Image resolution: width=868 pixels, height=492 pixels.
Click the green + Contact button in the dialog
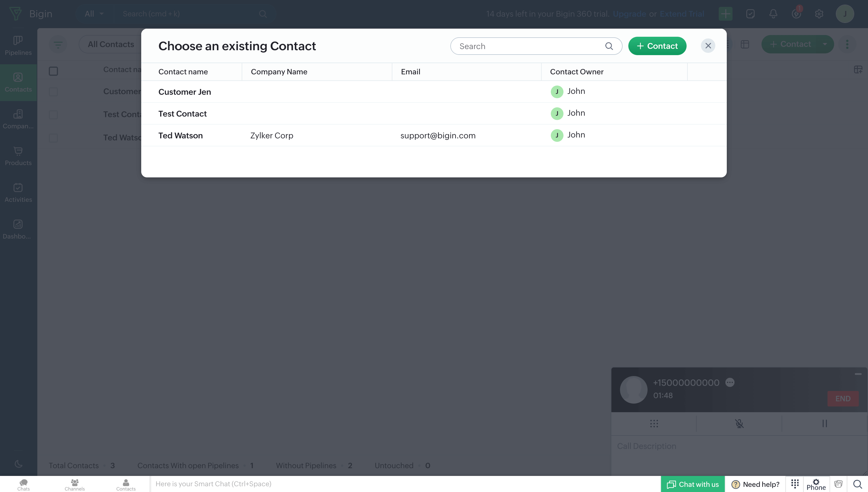[657, 46]
